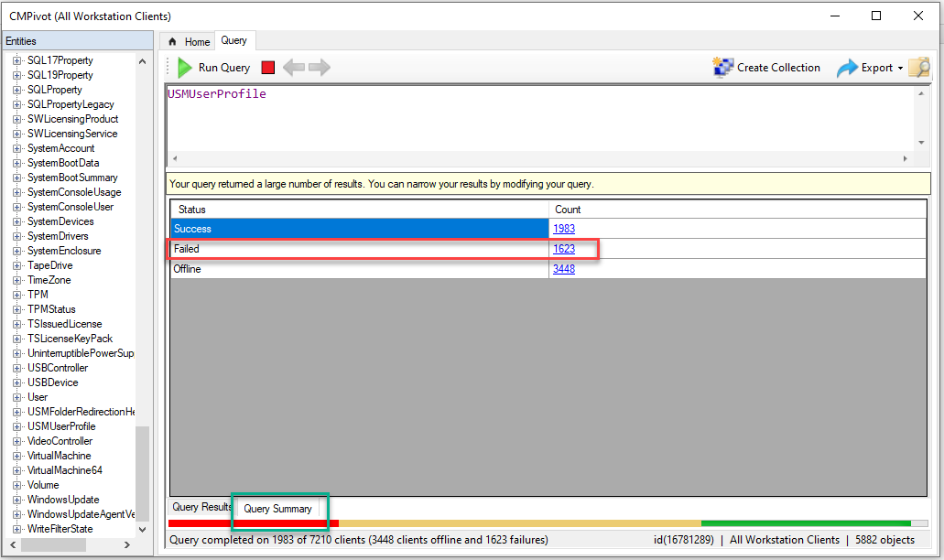
Task: Select the SystemEnclosure entity
Action: click(x=64, y=251)
